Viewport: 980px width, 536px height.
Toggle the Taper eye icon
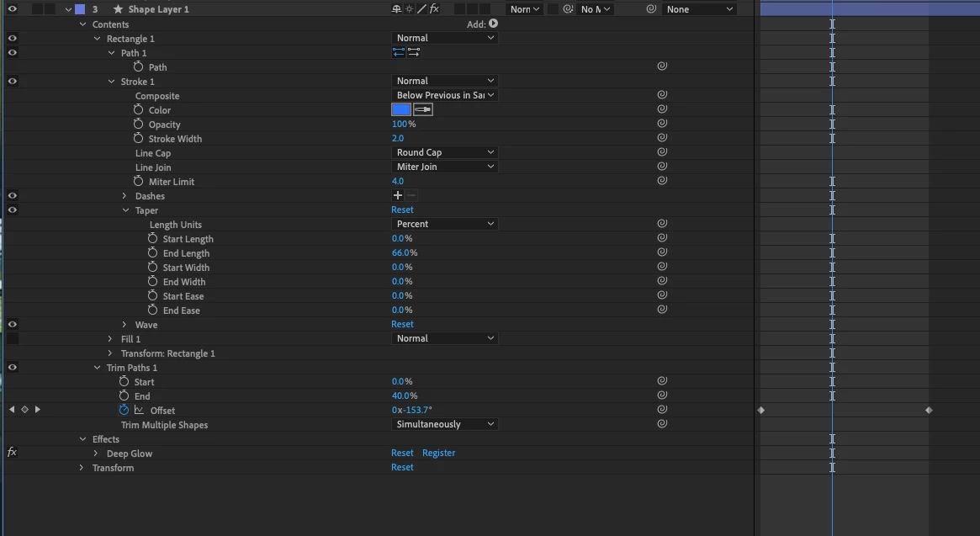pyautogui.click(x=12, y=210)
